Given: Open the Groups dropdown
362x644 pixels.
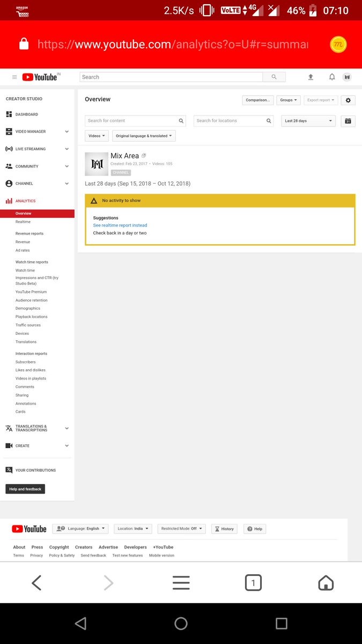Looking at the screenshot, I should pos(289,100).
